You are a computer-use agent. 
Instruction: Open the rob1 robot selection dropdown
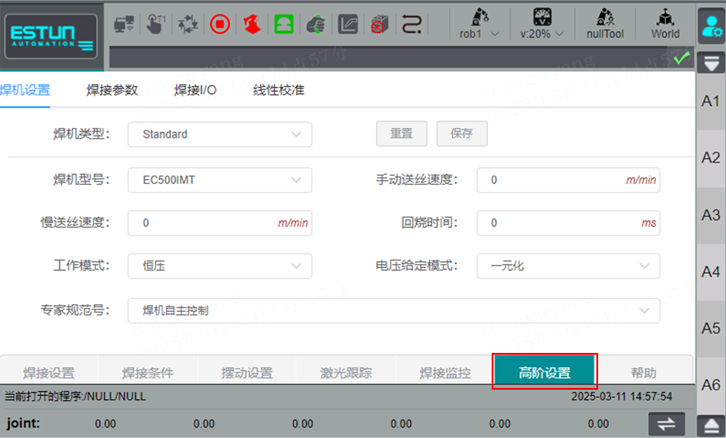click(x=479, y=24)
